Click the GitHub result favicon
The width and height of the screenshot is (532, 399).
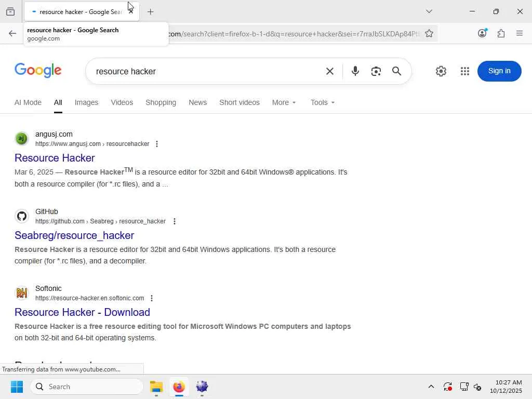(x=22, y=216)
